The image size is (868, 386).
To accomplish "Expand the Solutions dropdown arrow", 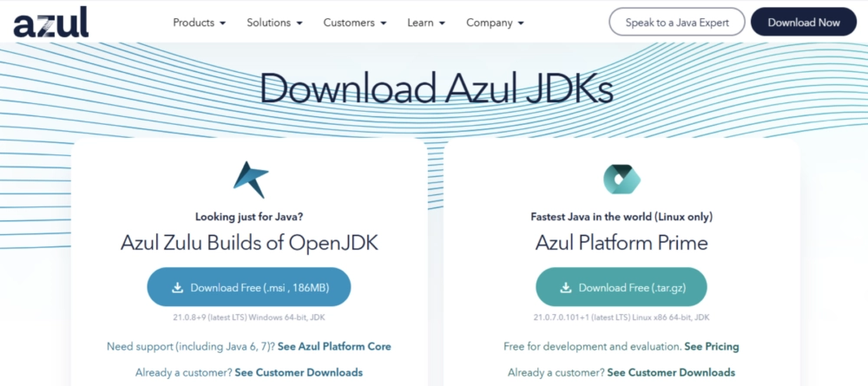I will 299,23.
